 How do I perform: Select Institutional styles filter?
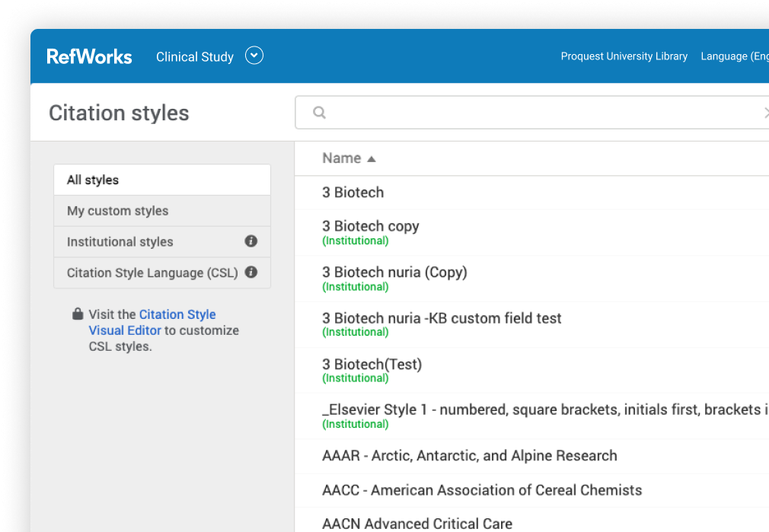(x=162, y=242)
